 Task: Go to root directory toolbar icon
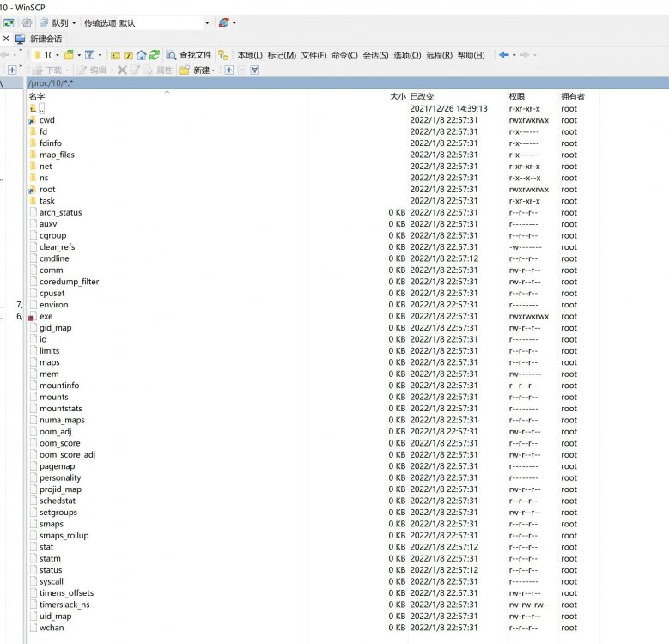pyautogui.click(x=128, y=55)
